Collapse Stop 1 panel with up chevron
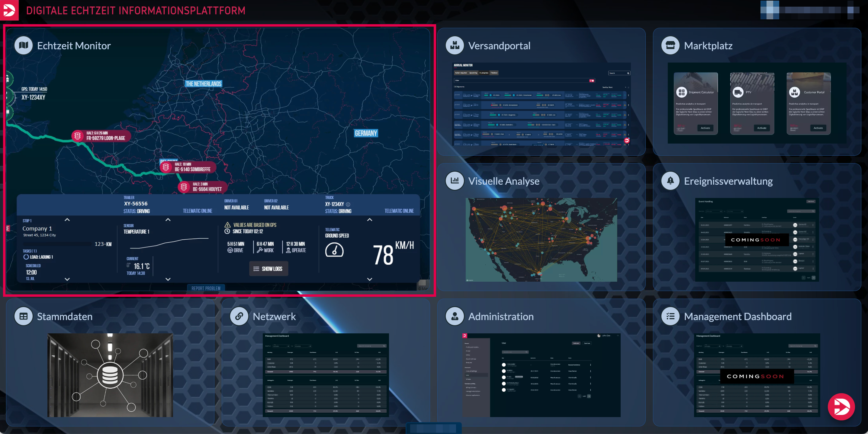This screenshot has width=868, height=434. point(67,220)
